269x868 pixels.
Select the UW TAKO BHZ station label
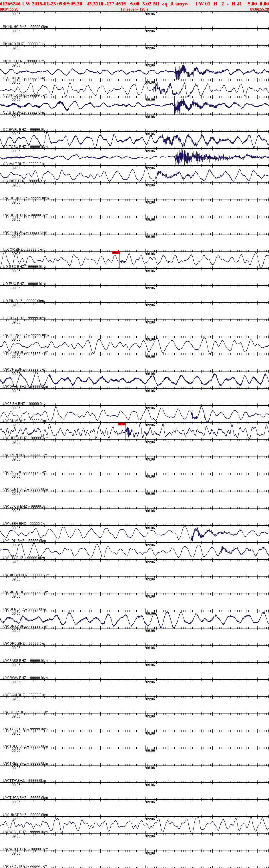(25, 729)
